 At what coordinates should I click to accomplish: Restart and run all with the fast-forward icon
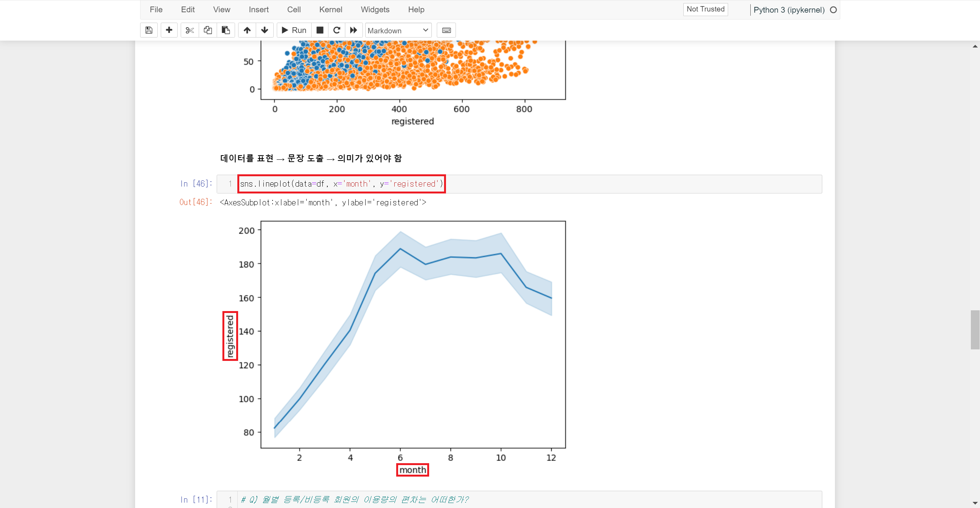pyautogui.click(x=354, y=30)
